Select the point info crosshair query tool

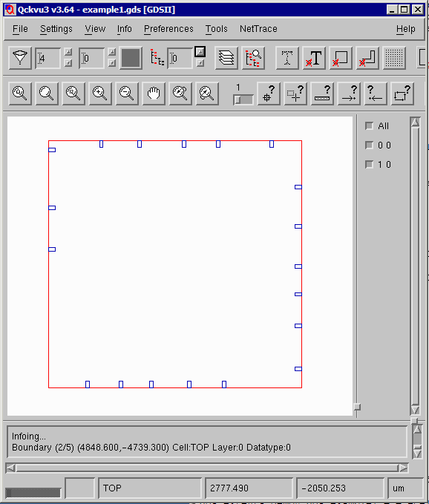coord(269,94)
